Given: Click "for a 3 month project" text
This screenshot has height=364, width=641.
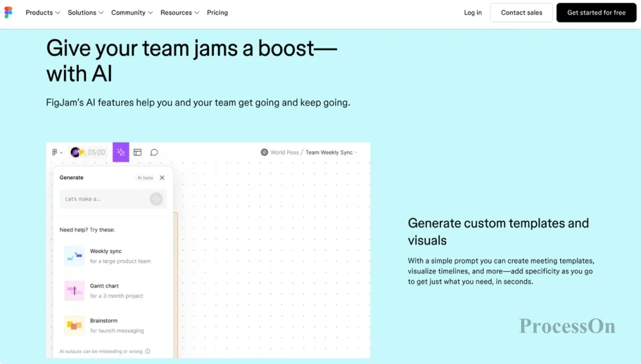Looking at the screenshot, I should [117, 296].
